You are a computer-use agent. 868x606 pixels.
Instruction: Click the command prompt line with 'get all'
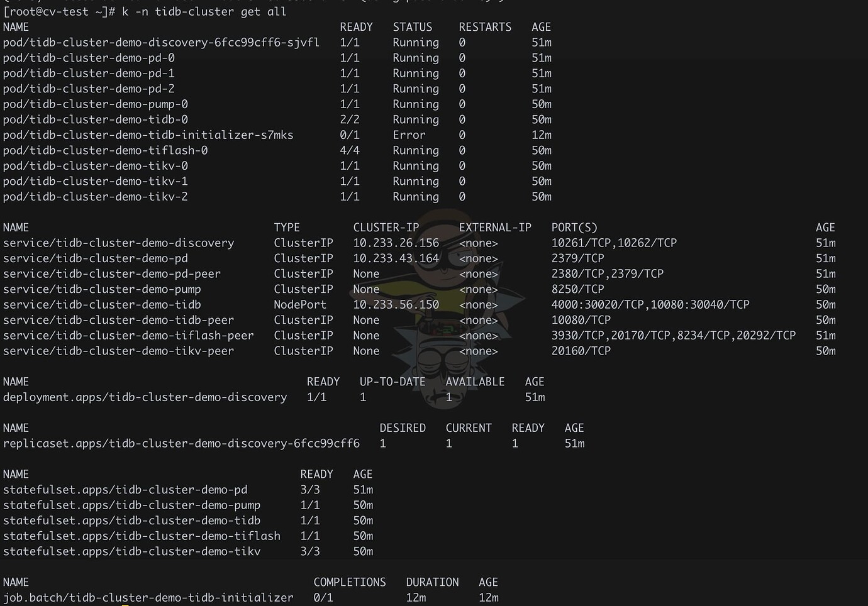point(145,12)
